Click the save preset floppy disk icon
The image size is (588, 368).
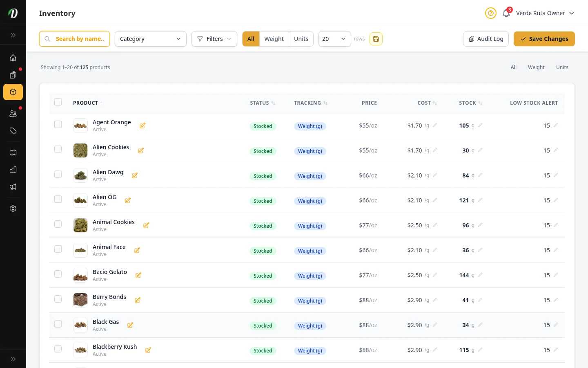click(376, 38)
